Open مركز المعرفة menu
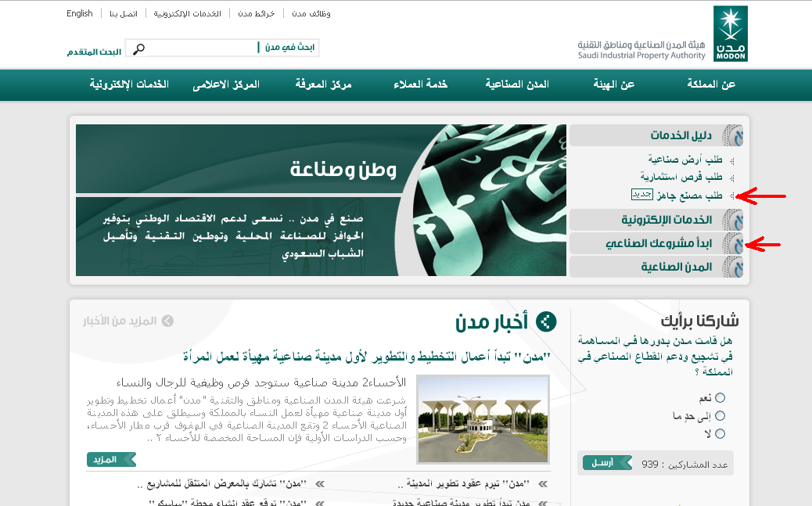This screenshot has width=812, height=506. (x=323, y=84)
